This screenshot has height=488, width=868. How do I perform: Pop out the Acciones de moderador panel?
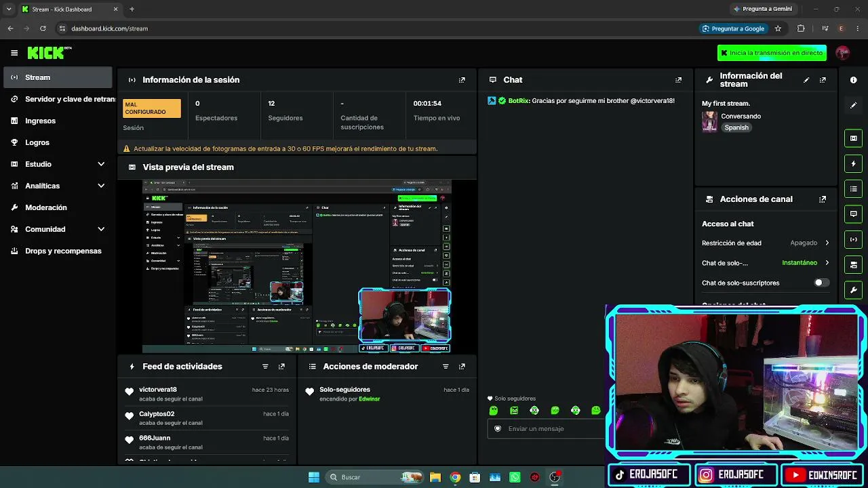462,367
